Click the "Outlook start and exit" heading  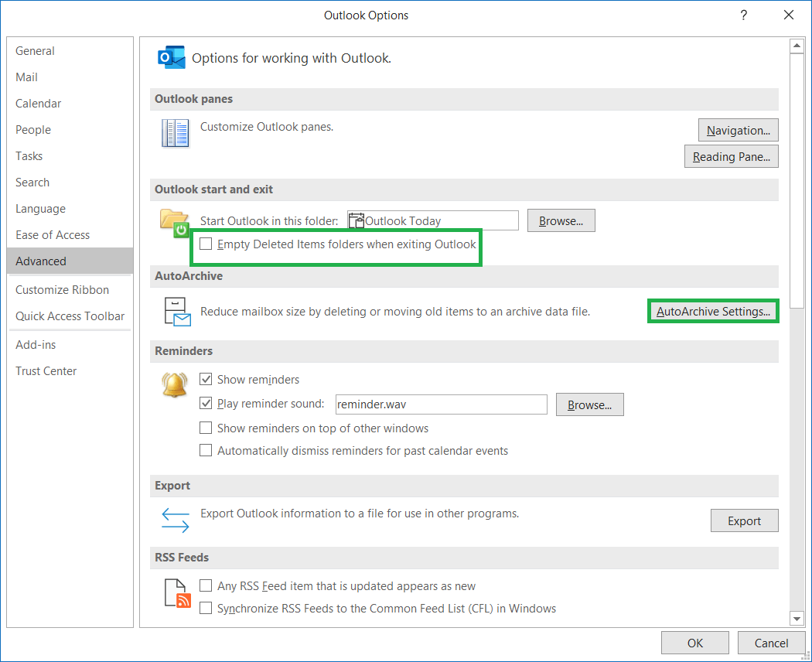coord(213,189)
